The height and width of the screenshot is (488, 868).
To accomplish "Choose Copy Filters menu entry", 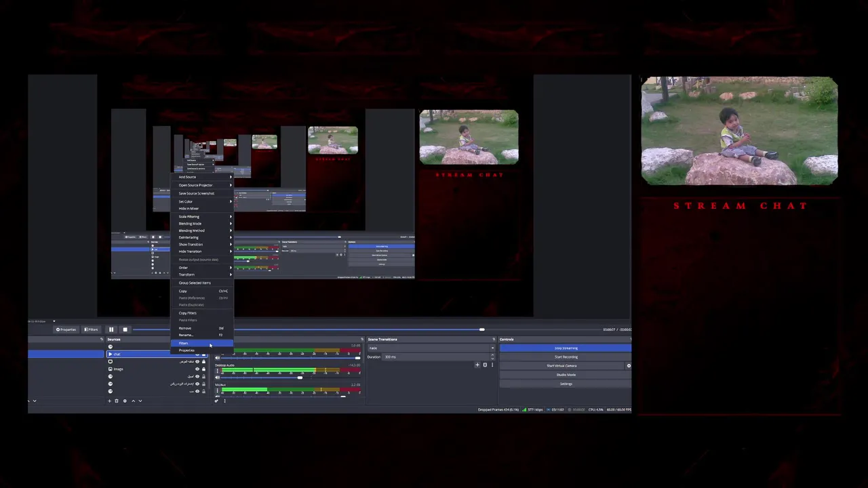I will (202, 313).
